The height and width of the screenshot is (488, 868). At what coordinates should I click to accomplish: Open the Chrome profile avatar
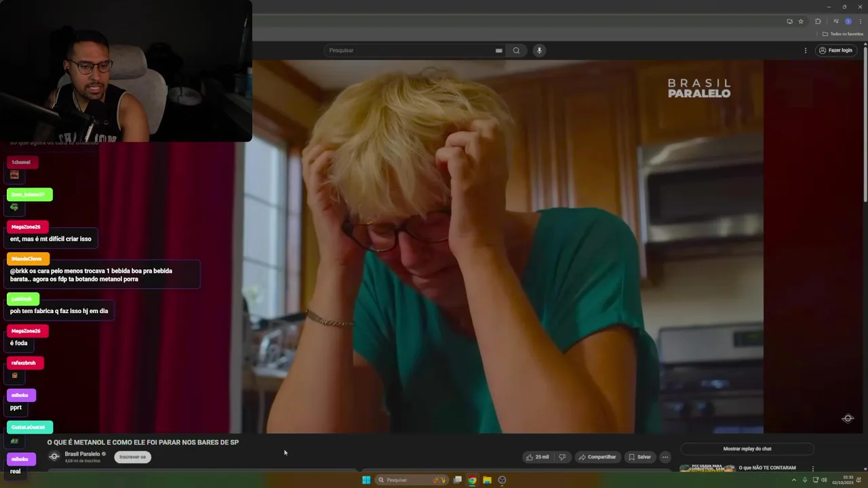[x=848, y=21]
